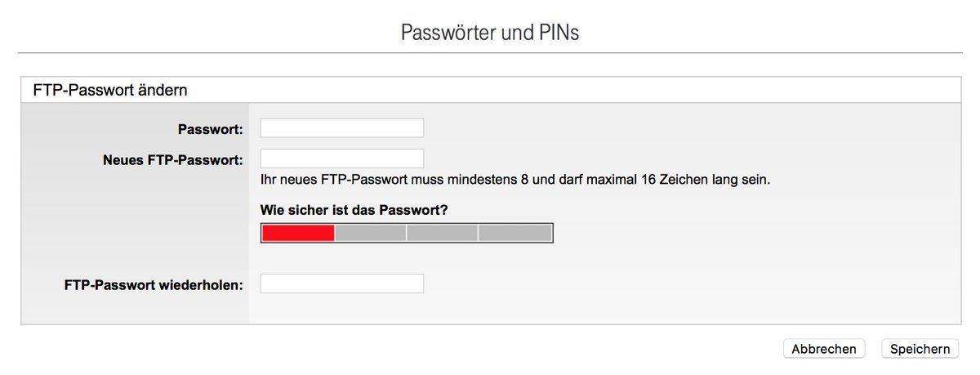
Task: Focus the Neues FTP-Passwort field
Action: [341, 158]
